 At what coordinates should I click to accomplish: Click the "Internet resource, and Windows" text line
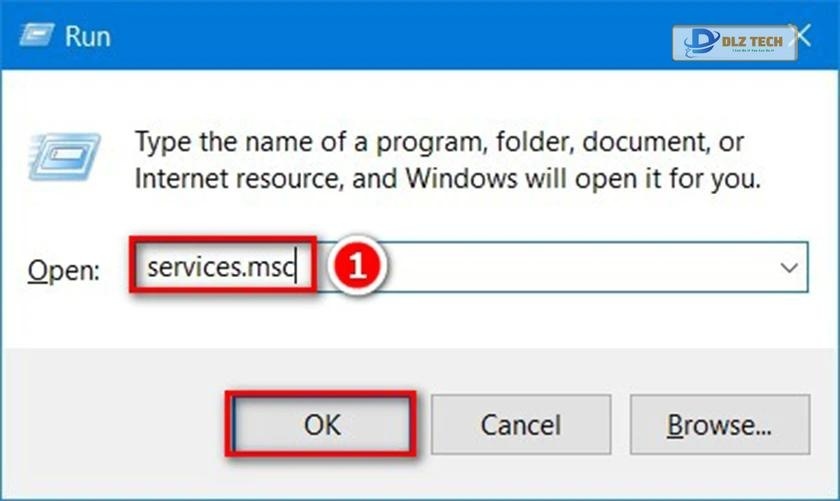448,181
